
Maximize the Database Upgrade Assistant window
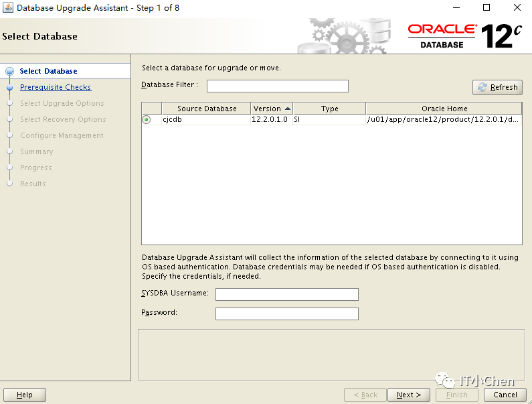(x=486, y=7)
